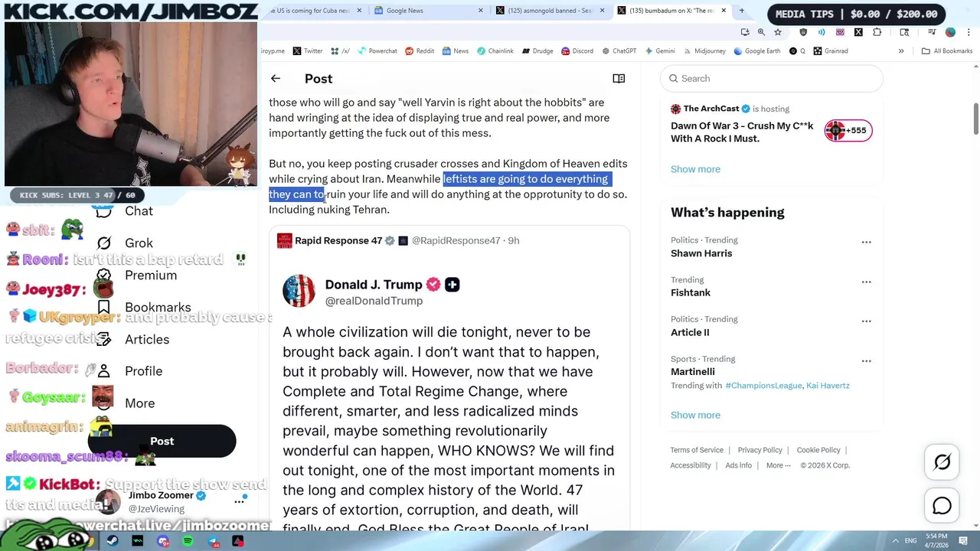Click the bookmark star in address bar
980x551 pixels.
778,32
